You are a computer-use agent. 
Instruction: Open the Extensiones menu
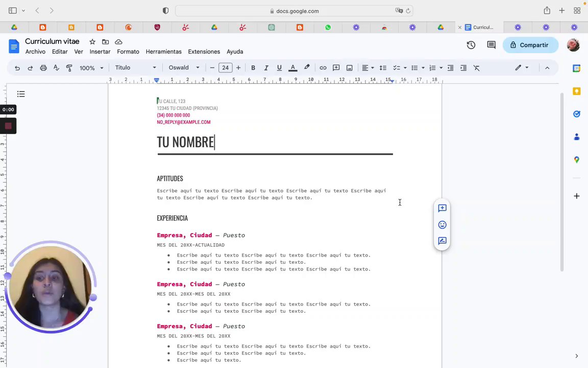coord(204,52)
